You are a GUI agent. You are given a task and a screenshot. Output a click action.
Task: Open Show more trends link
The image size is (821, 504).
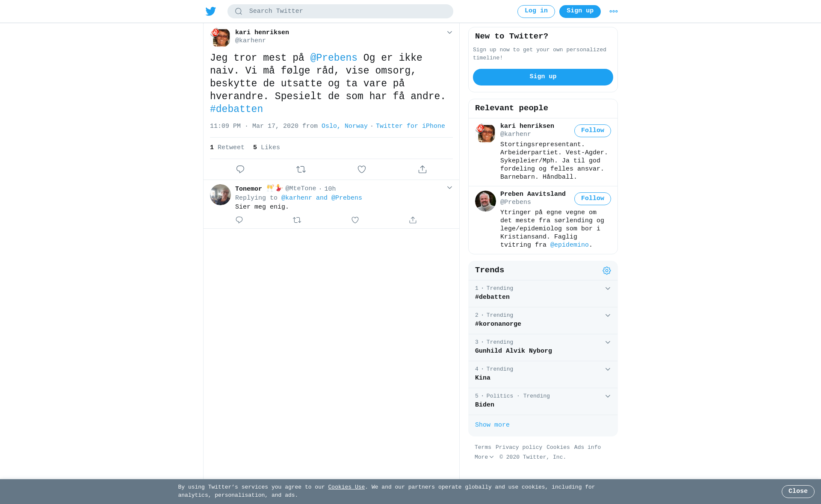point(492,425)
